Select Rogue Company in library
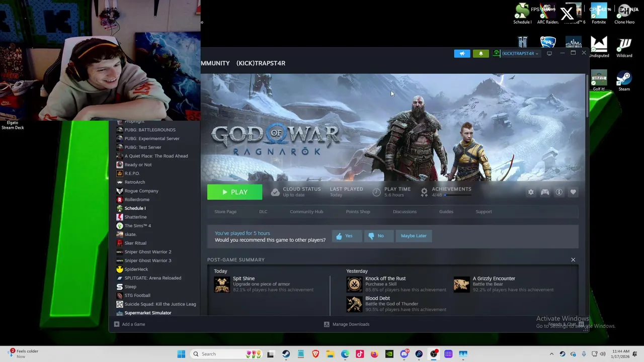This screenshot has height=362, width=644. coord(141,191)
